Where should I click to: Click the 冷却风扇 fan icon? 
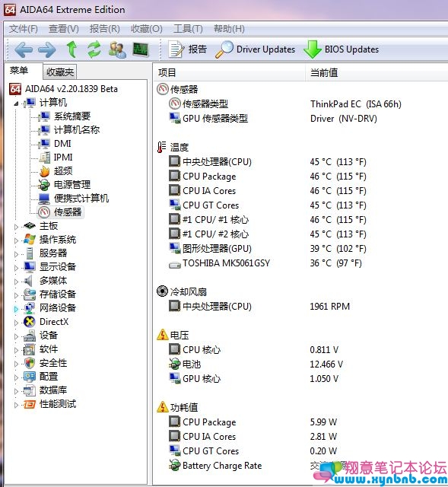pyautogui.click(x=162, y=291)
